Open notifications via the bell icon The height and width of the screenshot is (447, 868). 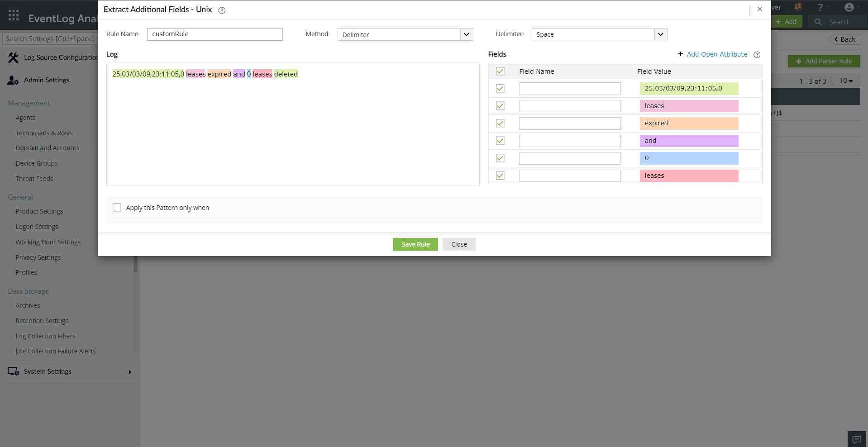point(797,7)
